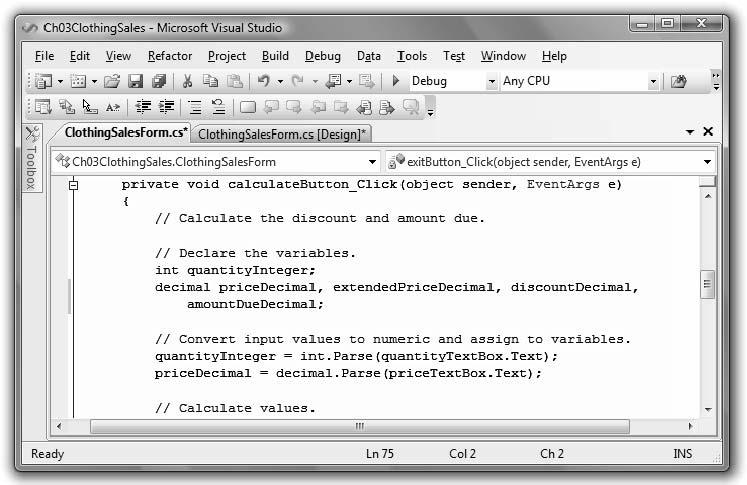Expand the Undo history dropdown arrow

click(x=280, y=82)
